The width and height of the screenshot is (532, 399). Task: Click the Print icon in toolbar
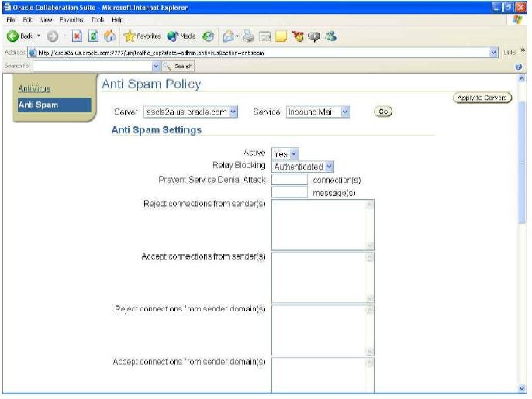248,36
